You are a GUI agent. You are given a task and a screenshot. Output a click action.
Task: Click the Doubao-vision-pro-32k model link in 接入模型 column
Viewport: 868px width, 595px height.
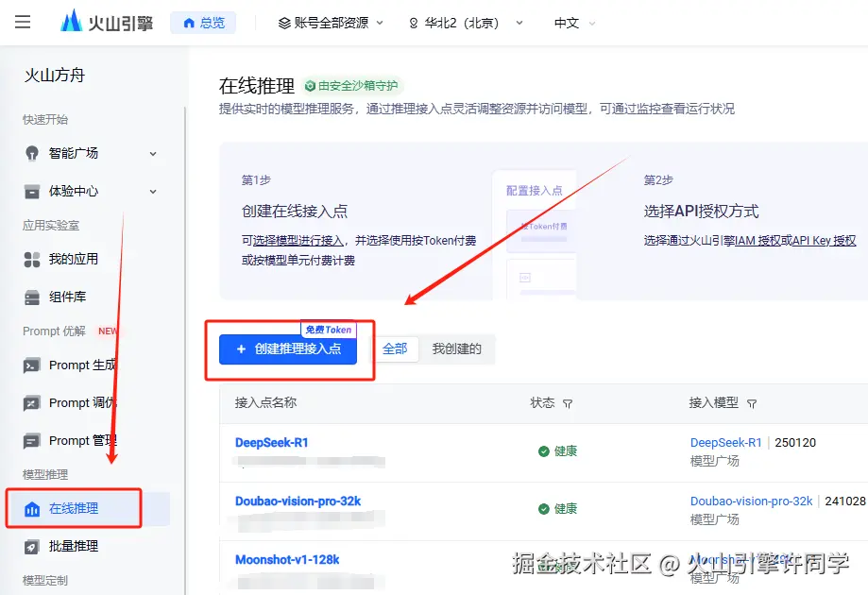pyautogui.click(x=751, y=501)
